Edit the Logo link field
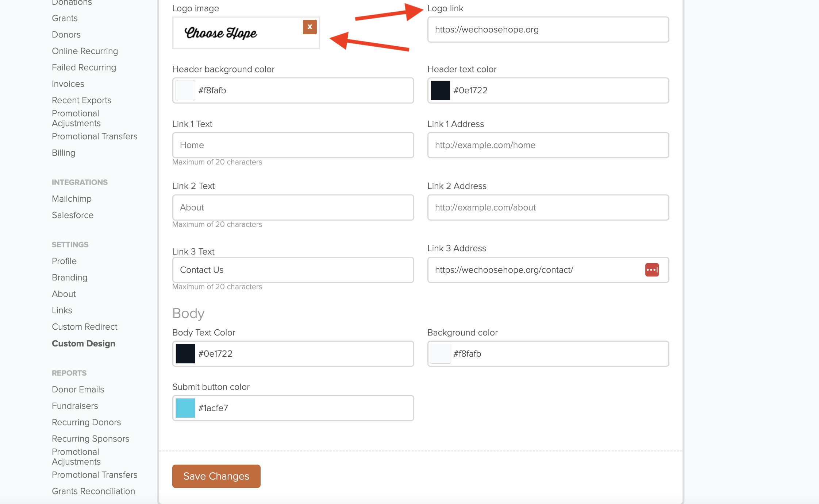819x504 pixels. click(x=548, y=30)
